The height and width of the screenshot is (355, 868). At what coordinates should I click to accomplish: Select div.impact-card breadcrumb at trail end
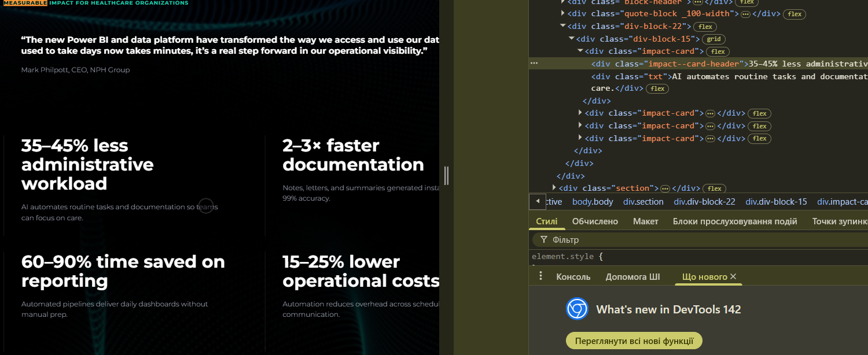click(x=842, y=202)
